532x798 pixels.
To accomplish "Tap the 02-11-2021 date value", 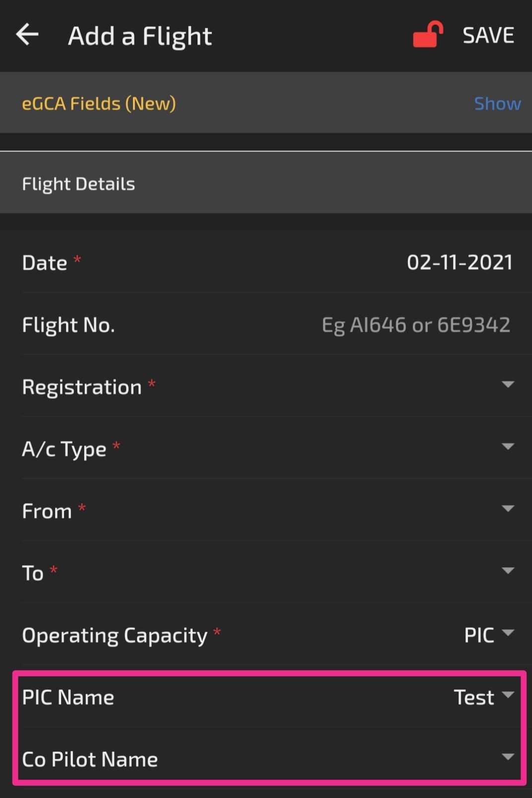I will [460, 262].
